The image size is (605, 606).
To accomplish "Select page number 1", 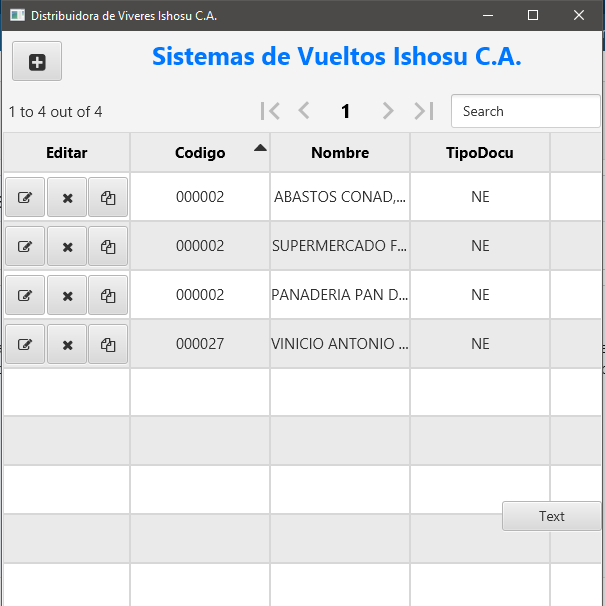I will [346, 111].
